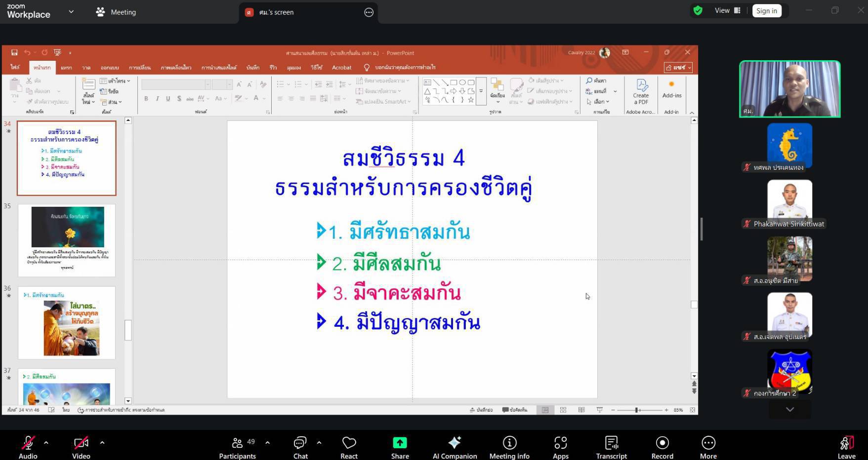
Task: Open the Zoom Participants panel
Action: tap(238, 447)
